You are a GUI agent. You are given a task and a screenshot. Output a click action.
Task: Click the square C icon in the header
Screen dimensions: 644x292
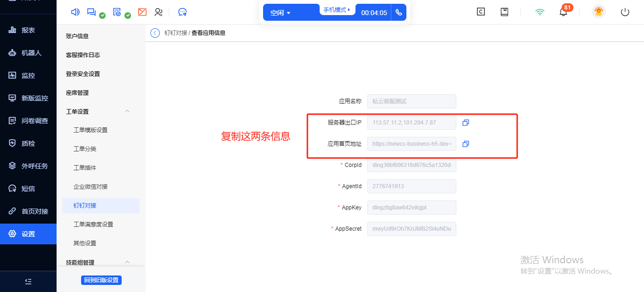481,12
